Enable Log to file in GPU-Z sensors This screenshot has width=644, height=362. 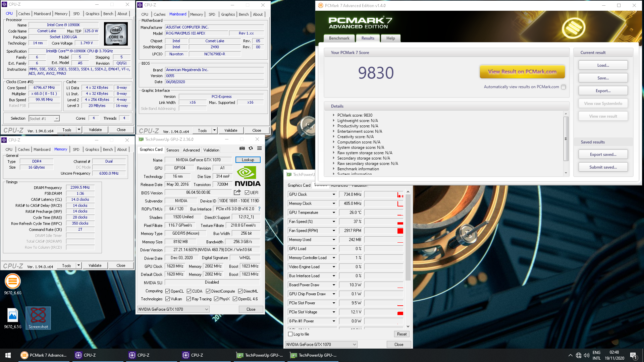(x=290, y=334)
